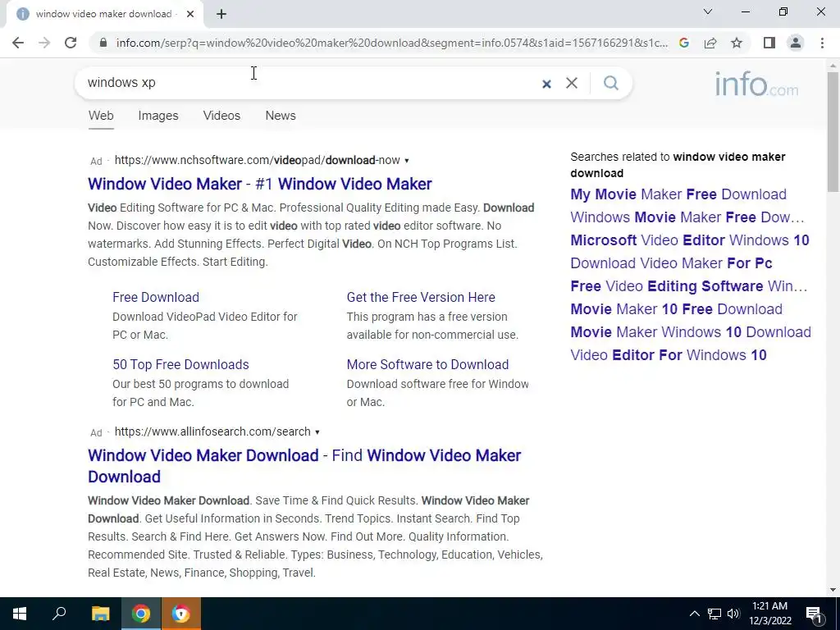The height and width of the screenshot is (630, 840).
Task: Select the Web results tab
Action: pyautogui.click(x=101, y=116)
